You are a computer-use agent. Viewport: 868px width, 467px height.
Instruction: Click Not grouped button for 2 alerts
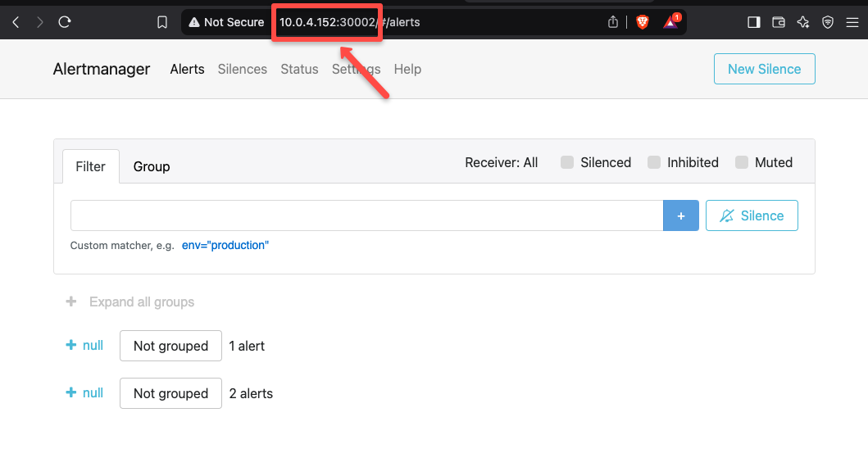[x=171, y=393]
